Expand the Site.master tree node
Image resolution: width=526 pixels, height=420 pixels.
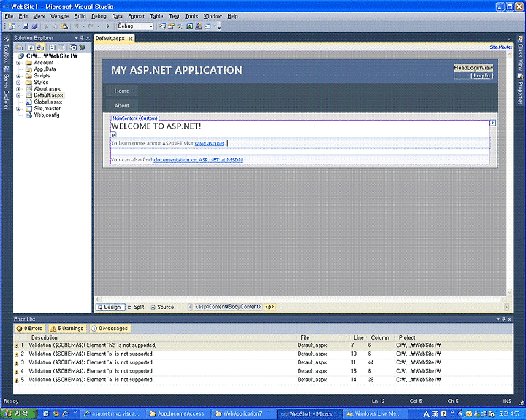[x=18, y=109]
